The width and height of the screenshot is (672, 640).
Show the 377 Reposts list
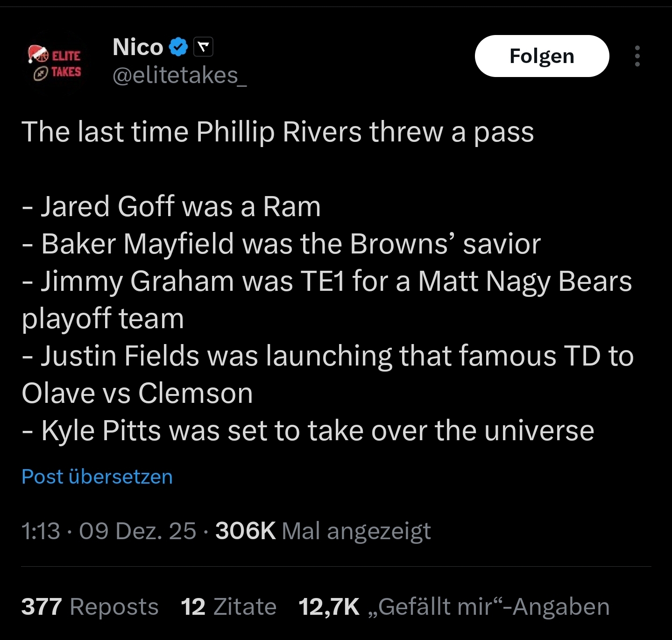(x=90, y=607)
